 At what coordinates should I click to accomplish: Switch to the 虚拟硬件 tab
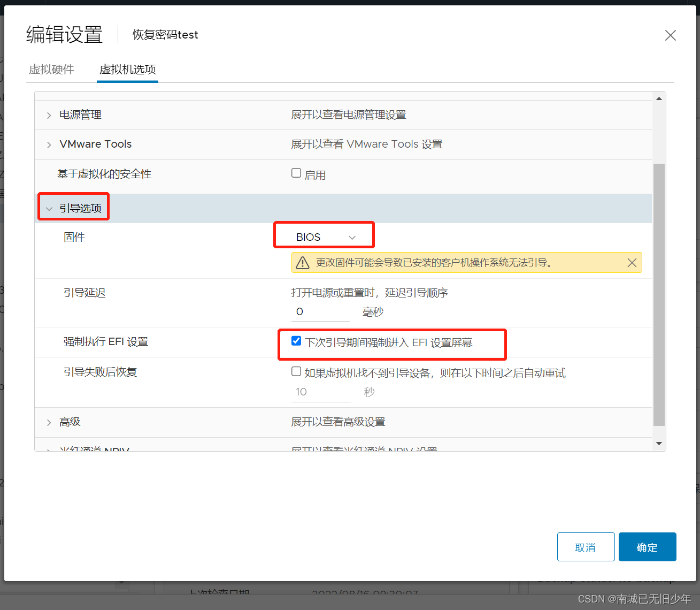(x=51, y=70)
